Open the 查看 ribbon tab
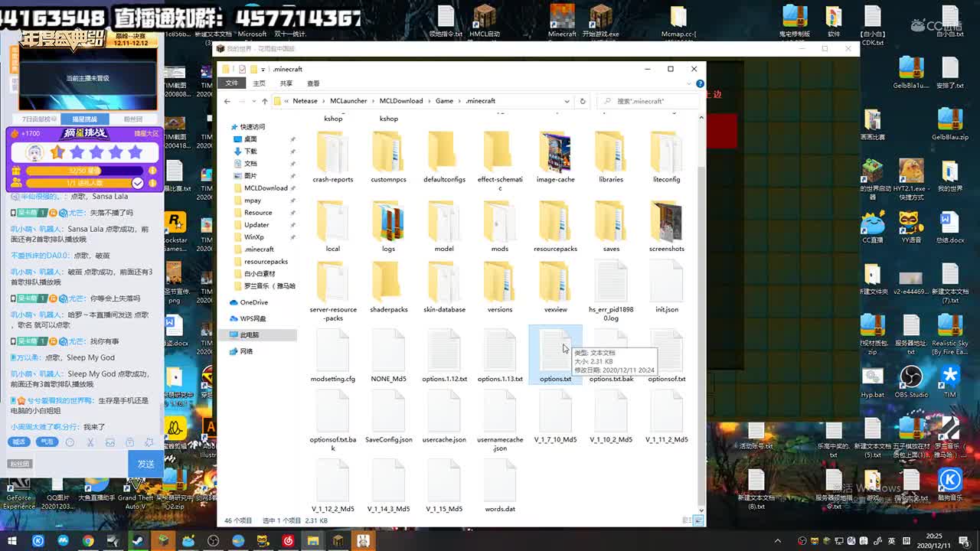This screenshot has height=551, width=980. 313,83
